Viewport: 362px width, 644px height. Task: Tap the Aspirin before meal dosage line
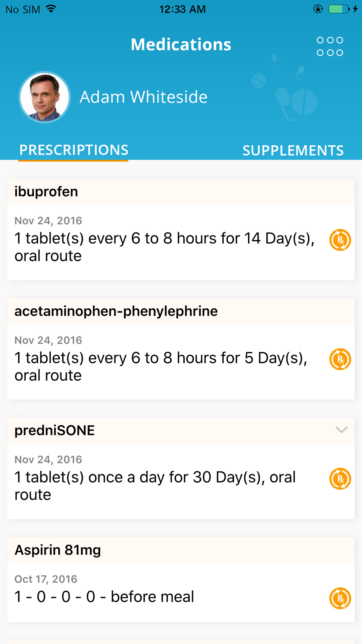[x=104, y=597]
